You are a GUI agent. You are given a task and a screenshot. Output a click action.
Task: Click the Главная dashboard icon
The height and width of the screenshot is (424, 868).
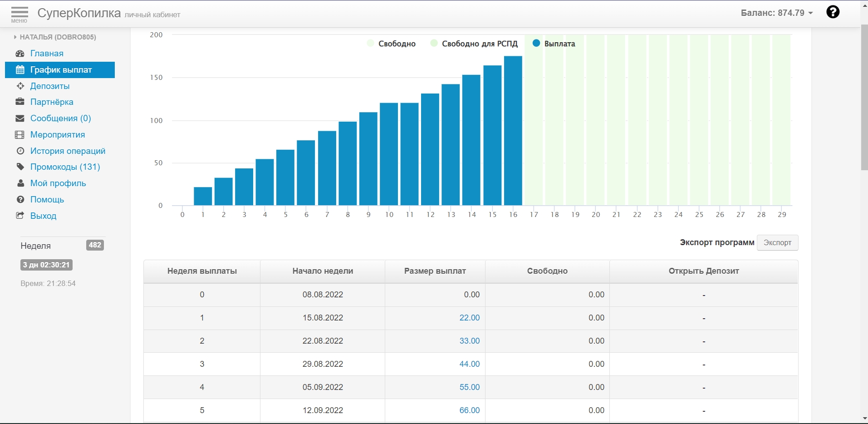click(x=20, y=54)
